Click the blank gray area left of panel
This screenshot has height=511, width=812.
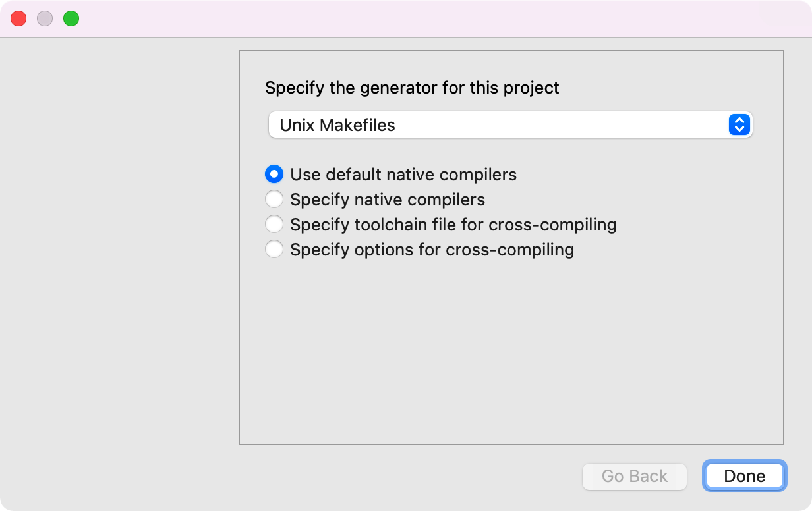[x=119, y=263]
